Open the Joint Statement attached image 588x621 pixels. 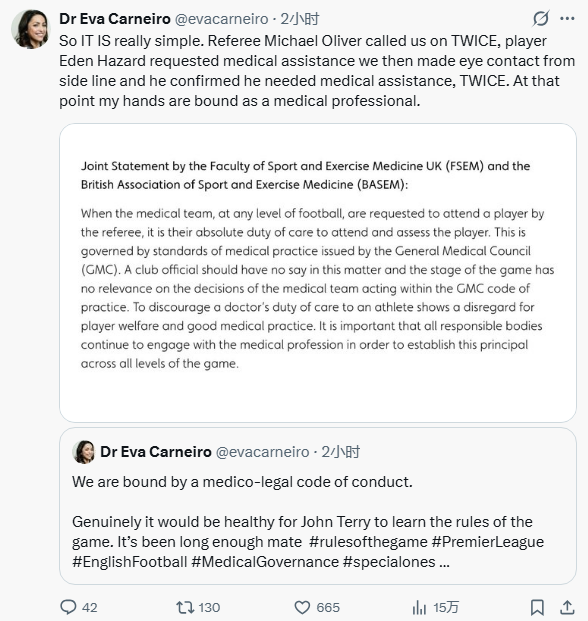(318, 273)
